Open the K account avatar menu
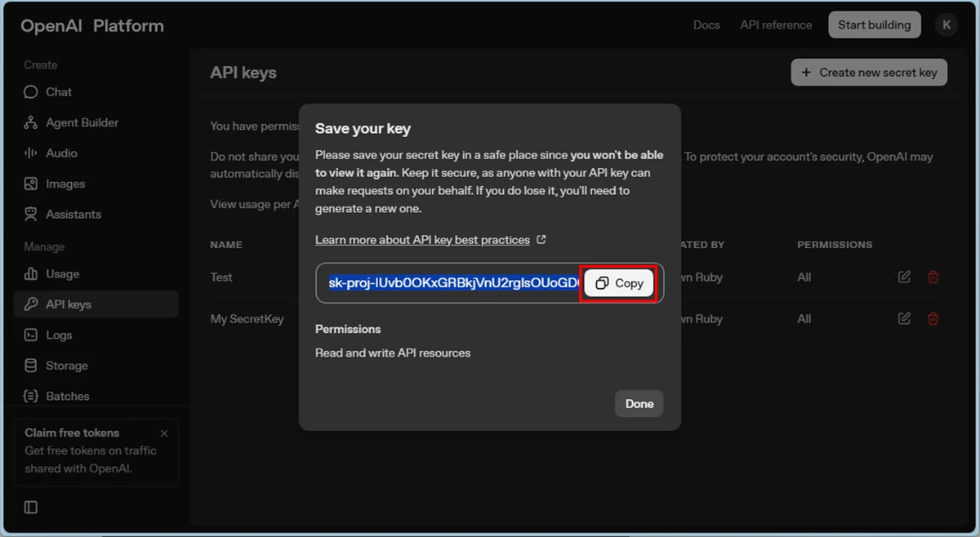 coord(947,24)
